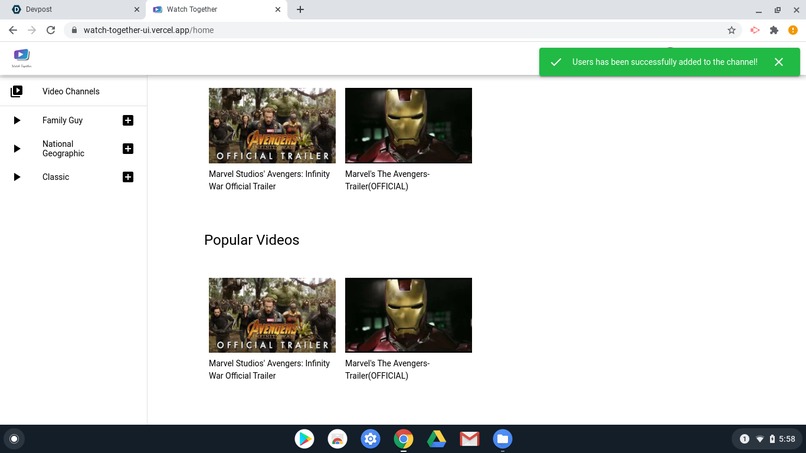
Task: Open Chrome from the shelf
Action: point(404,439)
